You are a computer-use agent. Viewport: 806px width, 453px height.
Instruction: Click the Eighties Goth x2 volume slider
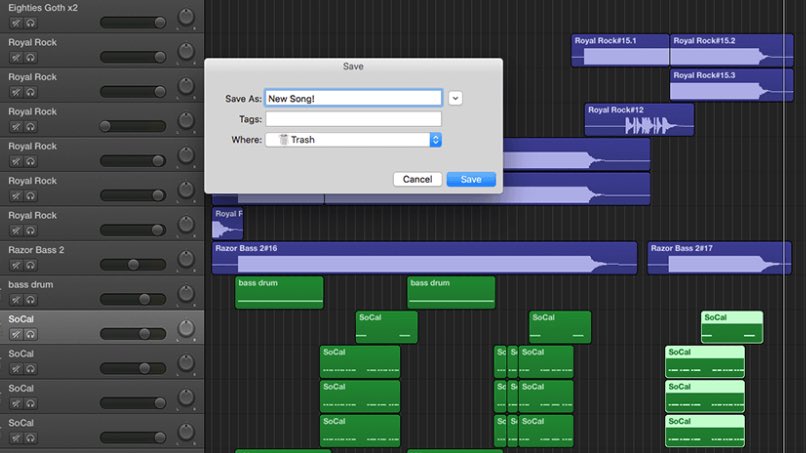tap(133, 22)
